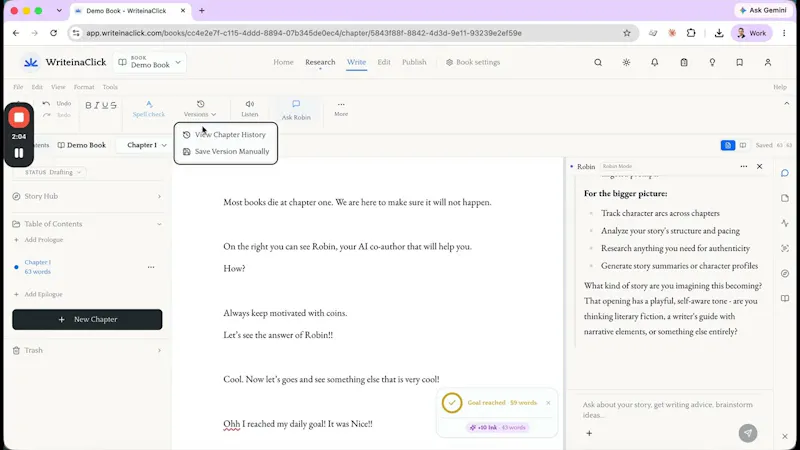Click the focus scan sidebar icon
Viewport: 800px width, 450px height.
coord(785,248)
